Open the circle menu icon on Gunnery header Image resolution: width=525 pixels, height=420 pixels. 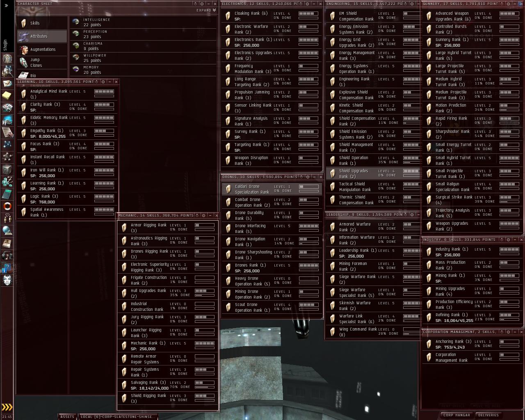tap(508, 4)
